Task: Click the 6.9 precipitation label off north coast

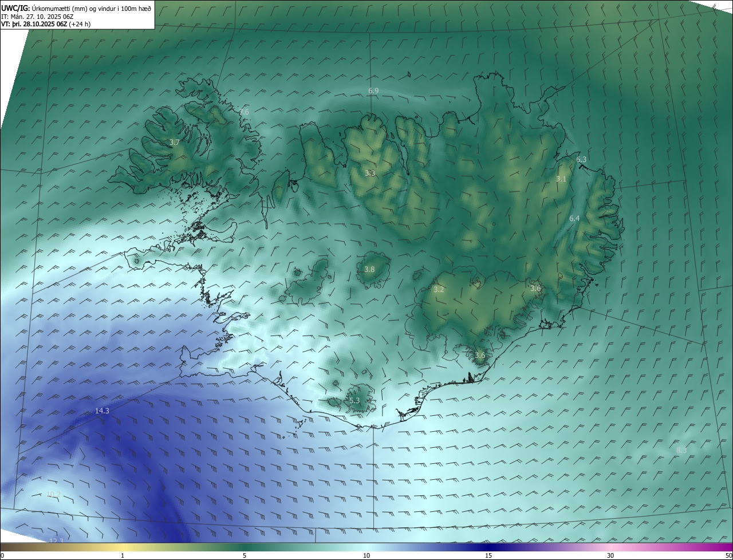Action: click(373, 91)
